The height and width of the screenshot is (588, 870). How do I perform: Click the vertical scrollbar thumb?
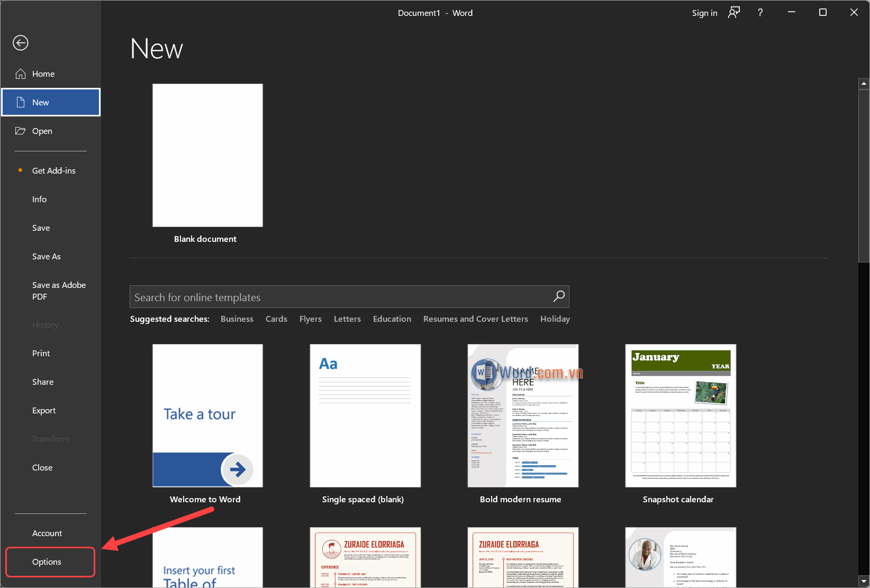pos(864,176)
